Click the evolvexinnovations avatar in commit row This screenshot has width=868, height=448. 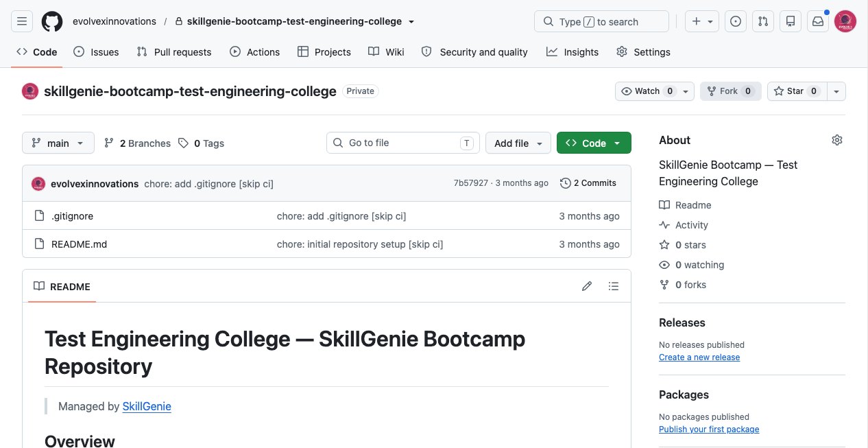tap(38, 183)
